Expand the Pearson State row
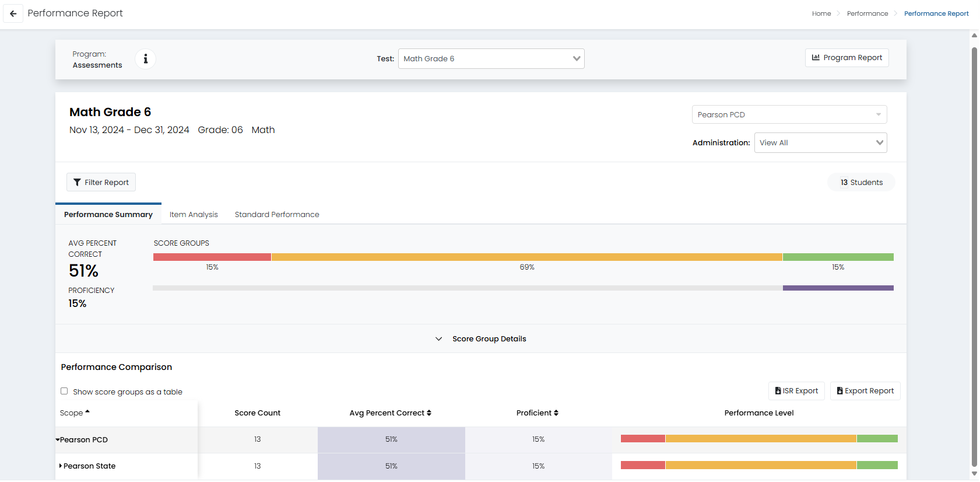The height and width of the screenshot is (482, 980). 61,466
